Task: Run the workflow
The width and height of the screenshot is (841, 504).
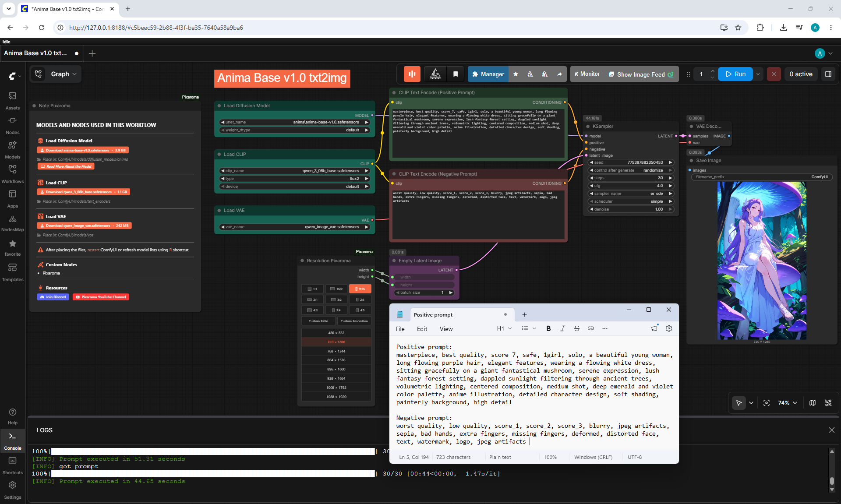Action: click(735, 74)
